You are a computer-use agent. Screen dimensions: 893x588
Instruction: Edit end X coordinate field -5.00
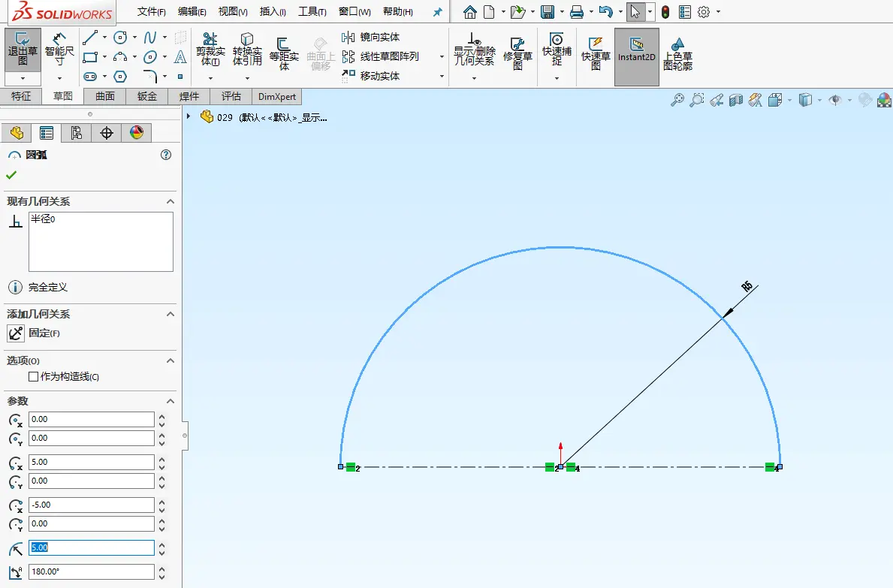(x=92, y=505)
